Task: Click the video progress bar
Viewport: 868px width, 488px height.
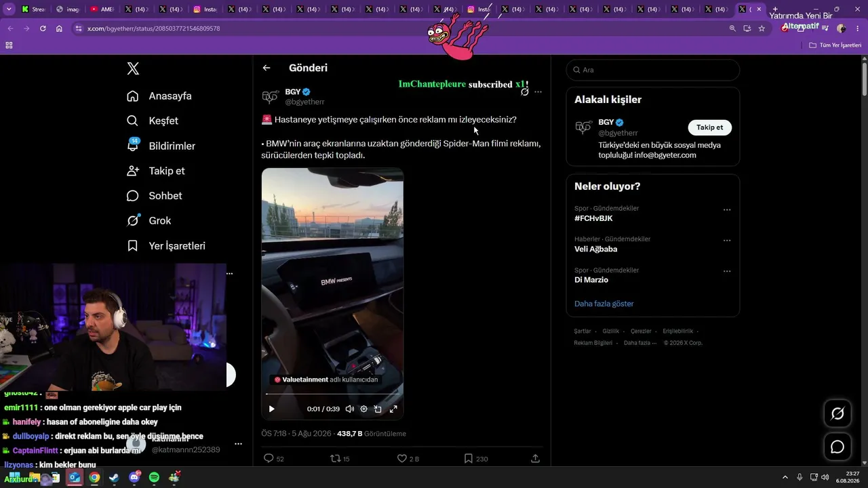Action: point(332,394)
